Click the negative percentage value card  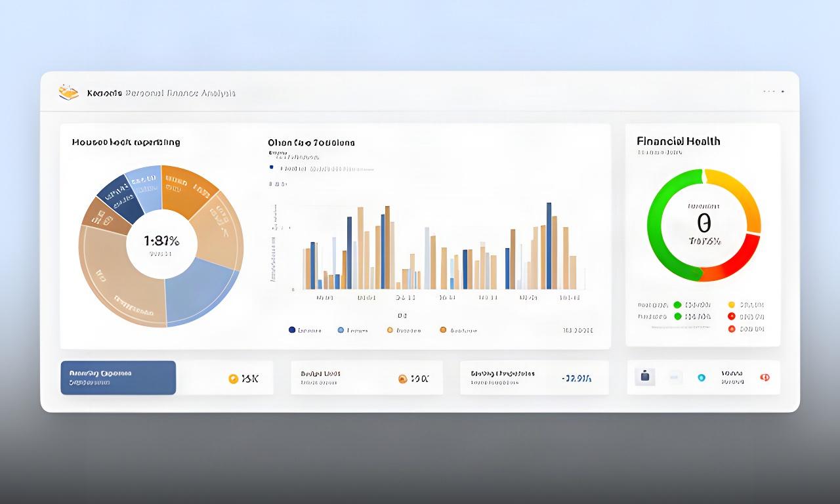point(534,377)
